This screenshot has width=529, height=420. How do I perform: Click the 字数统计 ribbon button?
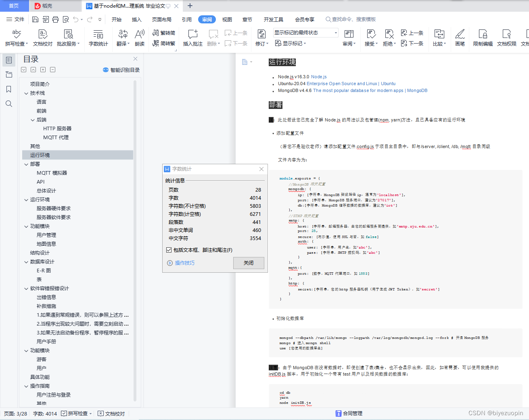(x=98, y=38)
